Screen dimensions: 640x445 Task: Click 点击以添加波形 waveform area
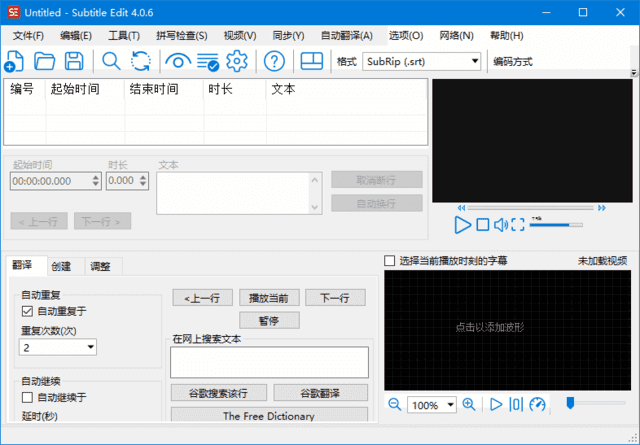pos(507,330)
